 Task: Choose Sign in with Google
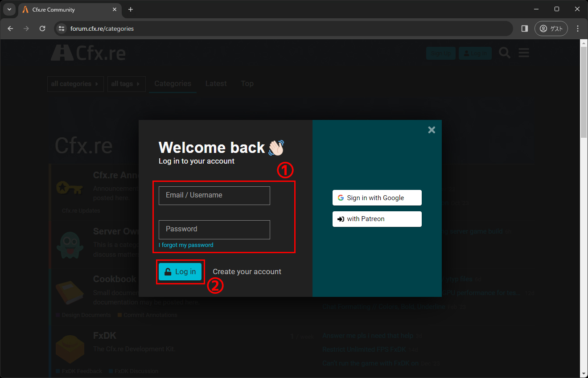377,198
